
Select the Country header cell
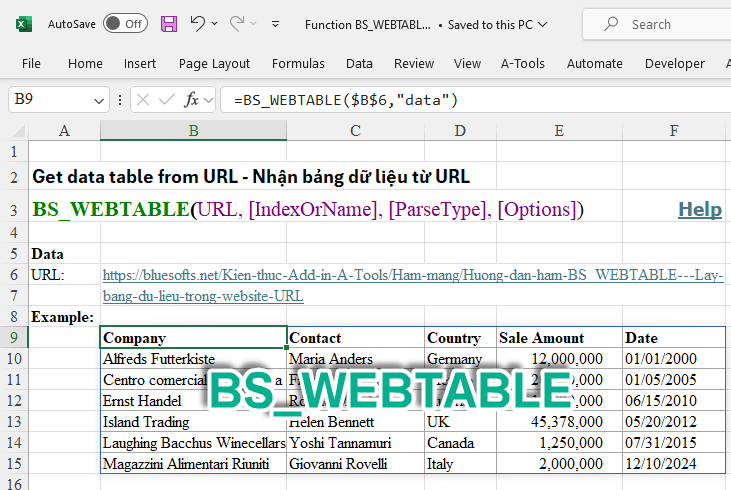[460, 337]
